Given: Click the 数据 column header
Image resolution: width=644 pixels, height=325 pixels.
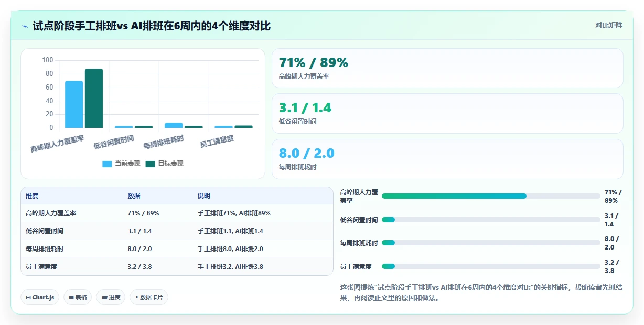Looking at the screenshot, I should (134, 196).
